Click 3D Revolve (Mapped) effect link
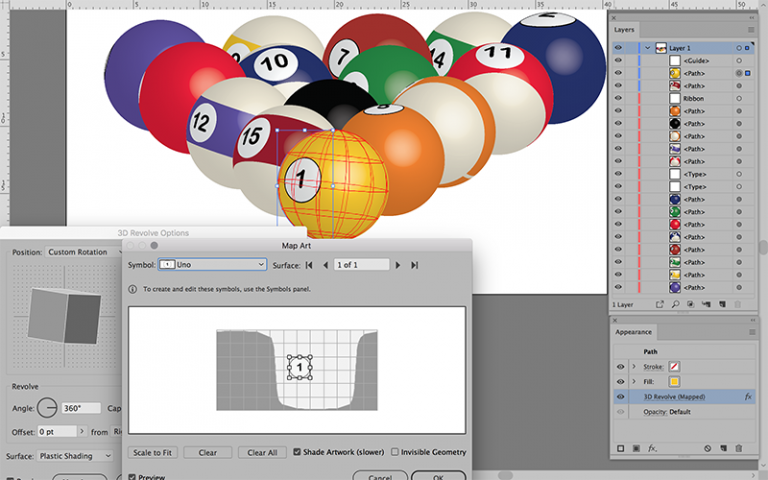768x480 pixels. click(x=674, y=397)
